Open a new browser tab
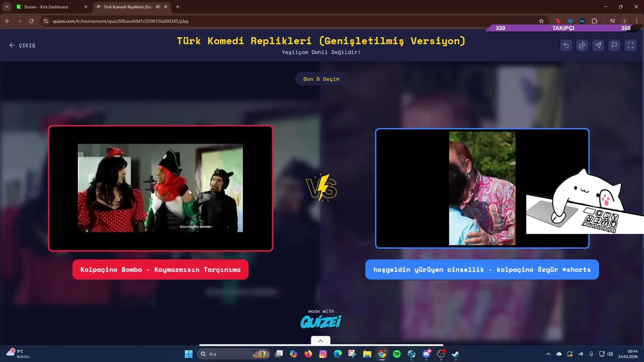This screenshot has height=362, width=644. (x=178, y=7)
